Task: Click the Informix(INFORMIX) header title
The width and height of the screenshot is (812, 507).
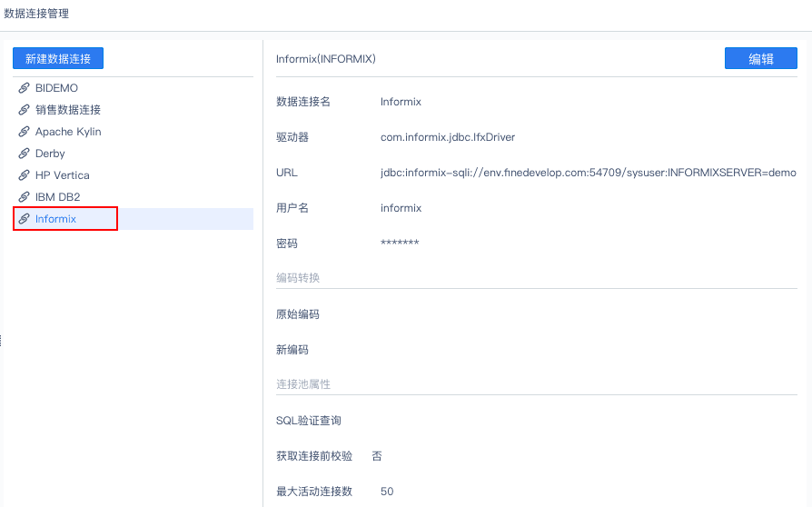Action: coord(326,59)
